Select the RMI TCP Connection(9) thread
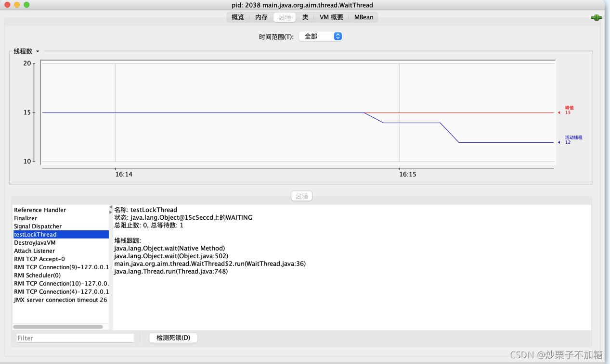 [61, 267]
